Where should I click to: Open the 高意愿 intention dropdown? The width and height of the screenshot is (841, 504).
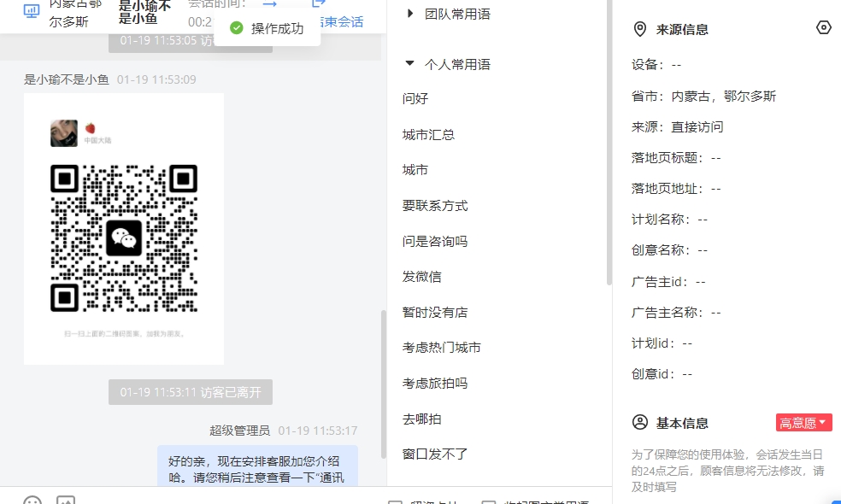coord(803,423)
